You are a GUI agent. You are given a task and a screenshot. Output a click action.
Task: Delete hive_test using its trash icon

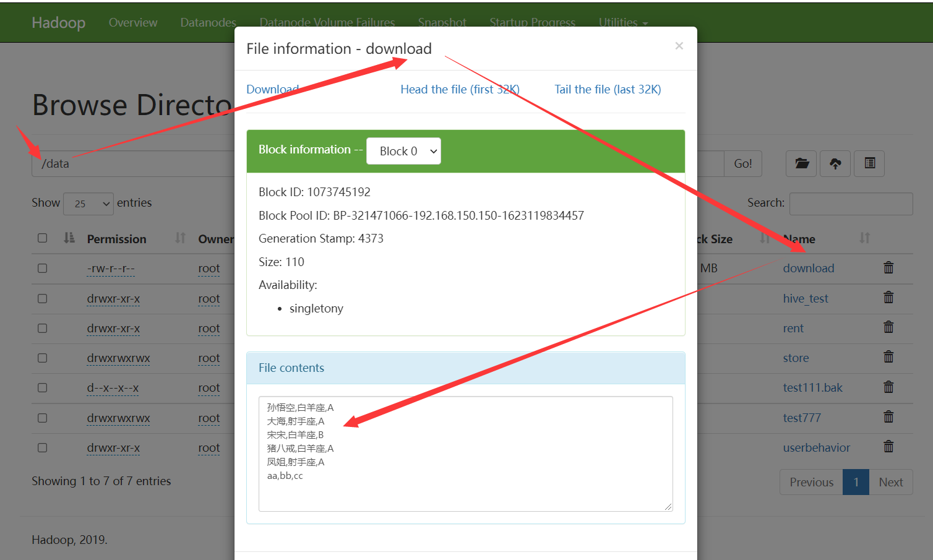pyautogui.click(x=888, y=298)
